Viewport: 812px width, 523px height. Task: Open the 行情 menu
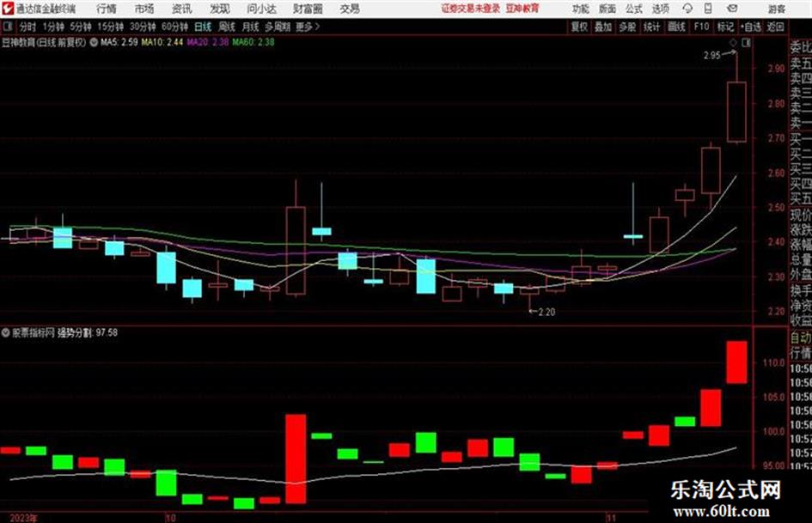point(107,9)
